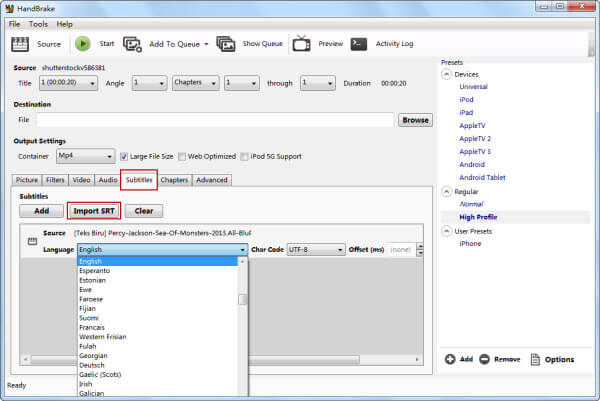The height and width of the screenshot is (401, 600).
Task: Choose Deutsch from language list
Action: click(x=91, y=365)
